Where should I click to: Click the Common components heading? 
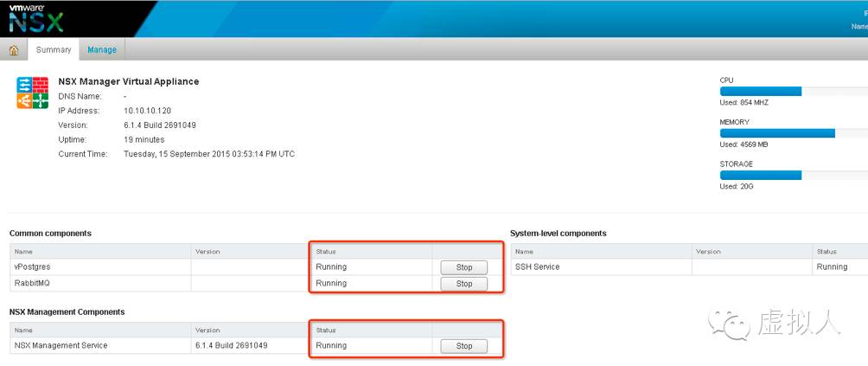point(50,233)
